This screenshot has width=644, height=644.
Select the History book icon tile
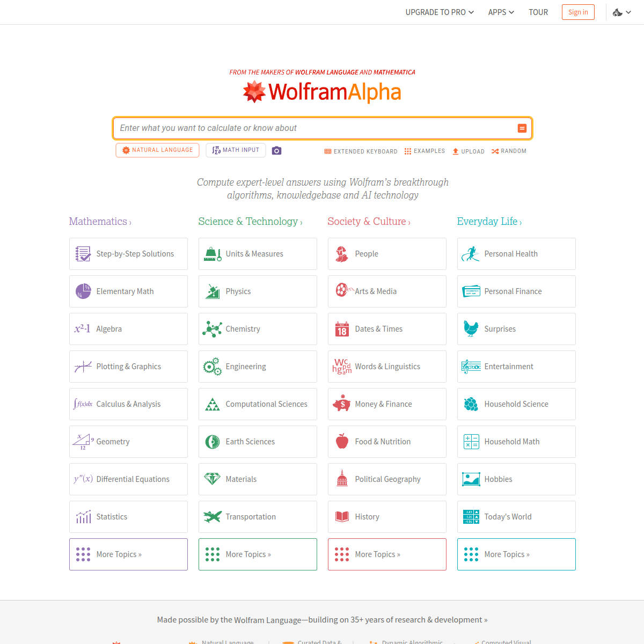point(342,516)
